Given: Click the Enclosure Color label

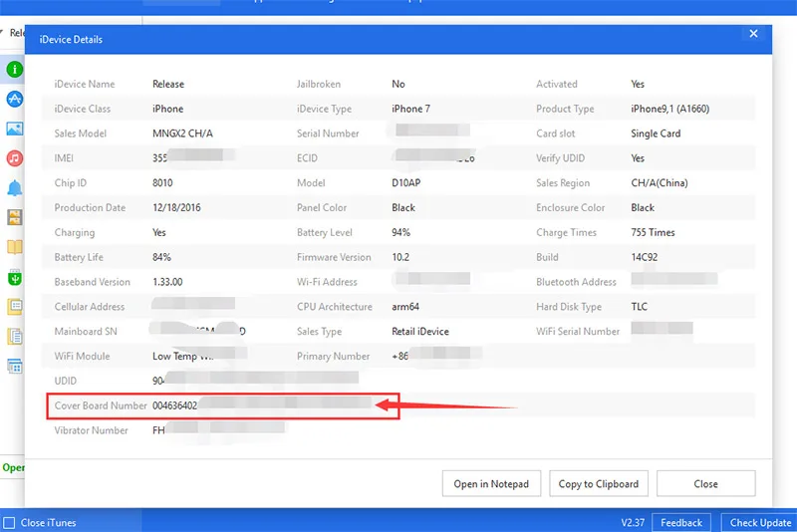Looking at the screenshot, I should tap(570, 208).
